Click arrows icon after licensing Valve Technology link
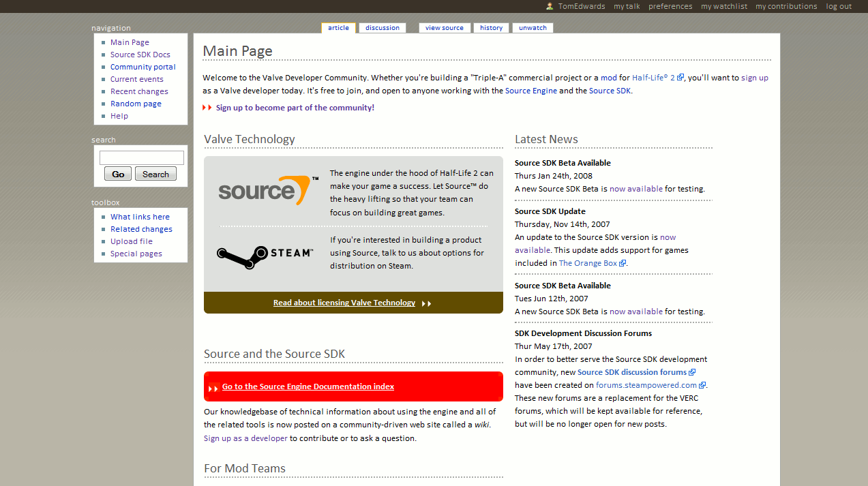This screenshot has height=486, width=868. (x=426, y=303)
